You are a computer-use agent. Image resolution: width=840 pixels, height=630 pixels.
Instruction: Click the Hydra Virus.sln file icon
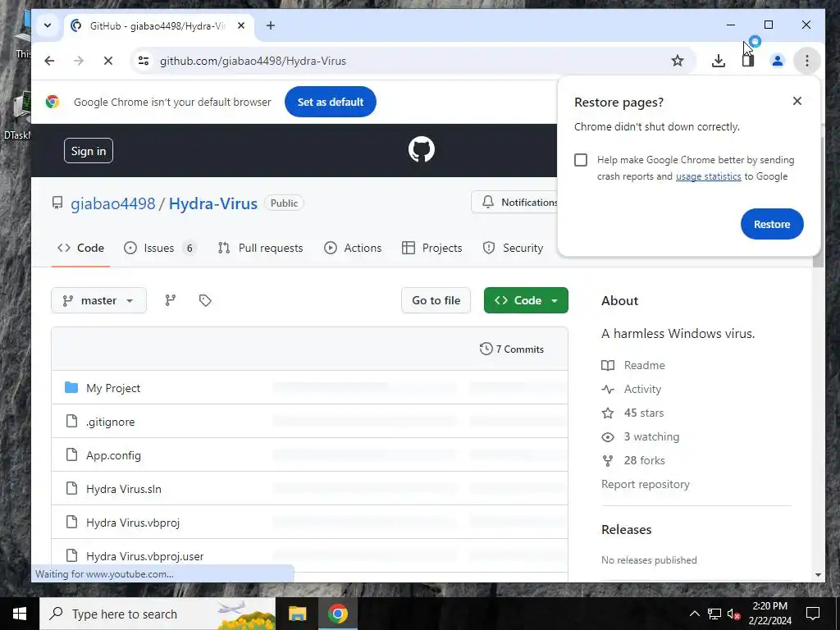pyautogui.click(x=71, y=489)
